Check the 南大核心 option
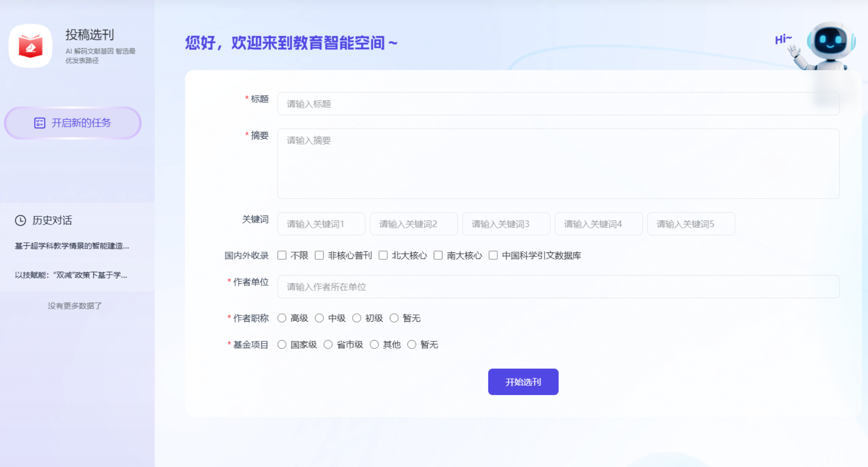This screenshot has width=868, height=467. [x=438, y=256]
